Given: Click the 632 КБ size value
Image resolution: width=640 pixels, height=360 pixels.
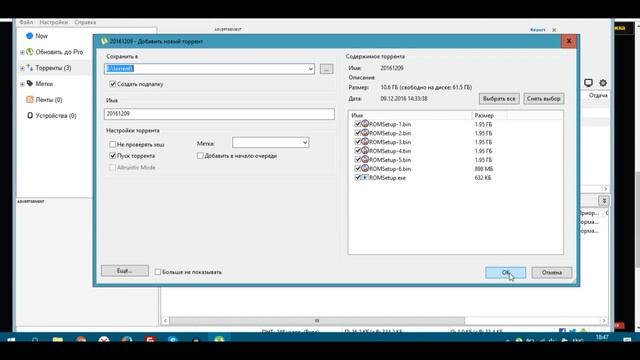Looking at the screenshot, I should (483, 178).
